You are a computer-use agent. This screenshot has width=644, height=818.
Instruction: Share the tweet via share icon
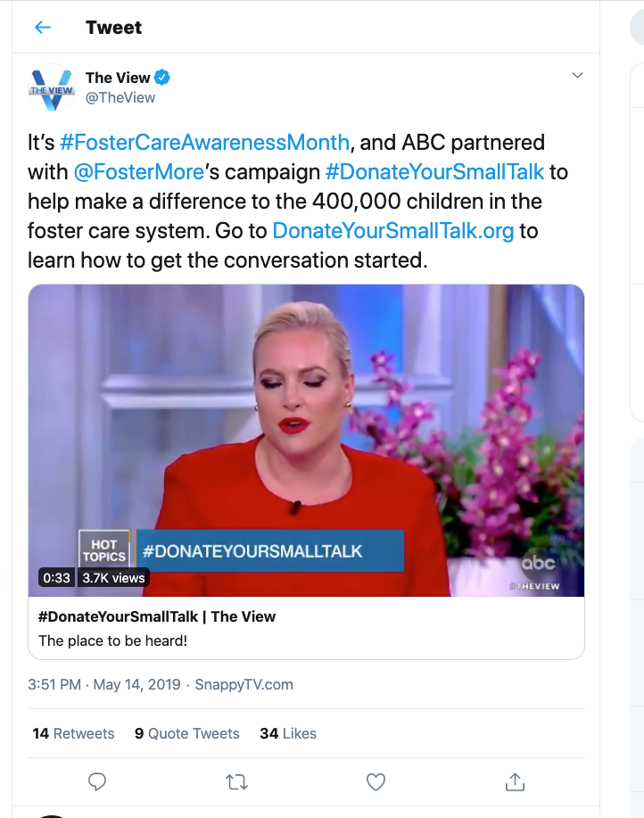click(x=515, y=781)
